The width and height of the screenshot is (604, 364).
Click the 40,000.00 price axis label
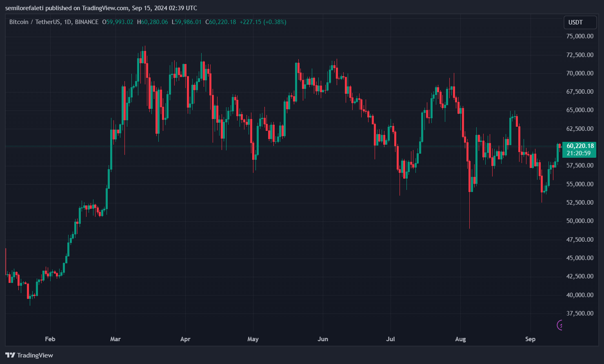tap(580, 295)
